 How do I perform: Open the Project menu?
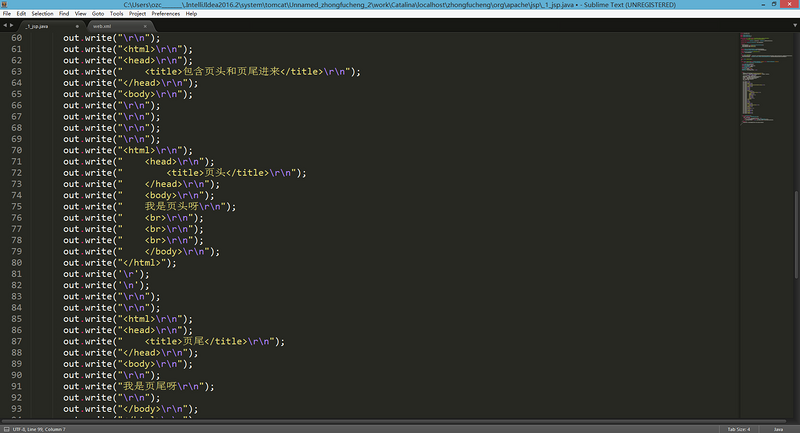[x=137, y=14]
